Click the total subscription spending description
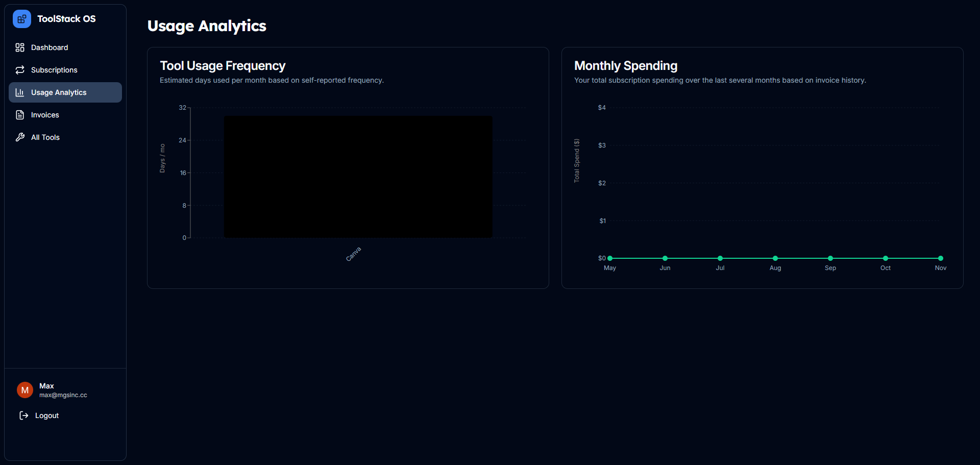This screenshot has height=465, width=980. [x=720, y=80]
